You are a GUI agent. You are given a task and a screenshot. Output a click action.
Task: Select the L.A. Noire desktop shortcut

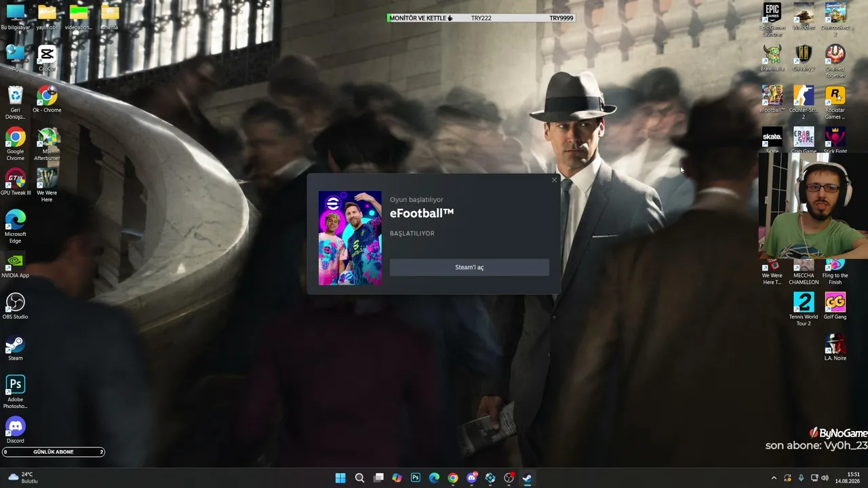coord(835,347)
